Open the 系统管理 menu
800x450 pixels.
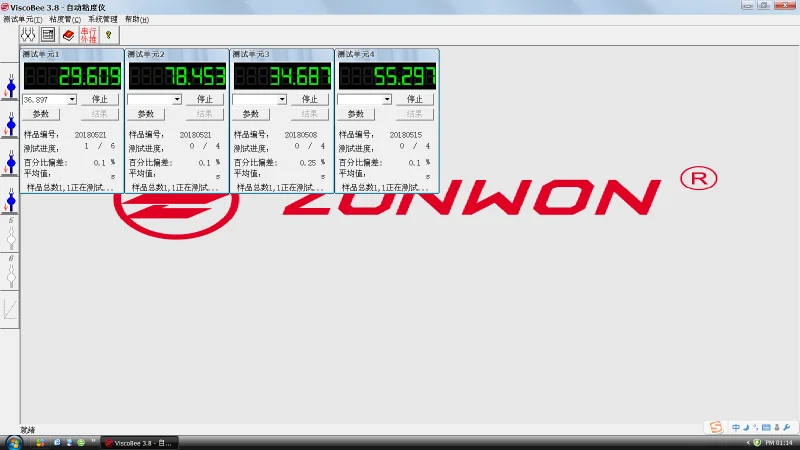click(x=103, y=19)
